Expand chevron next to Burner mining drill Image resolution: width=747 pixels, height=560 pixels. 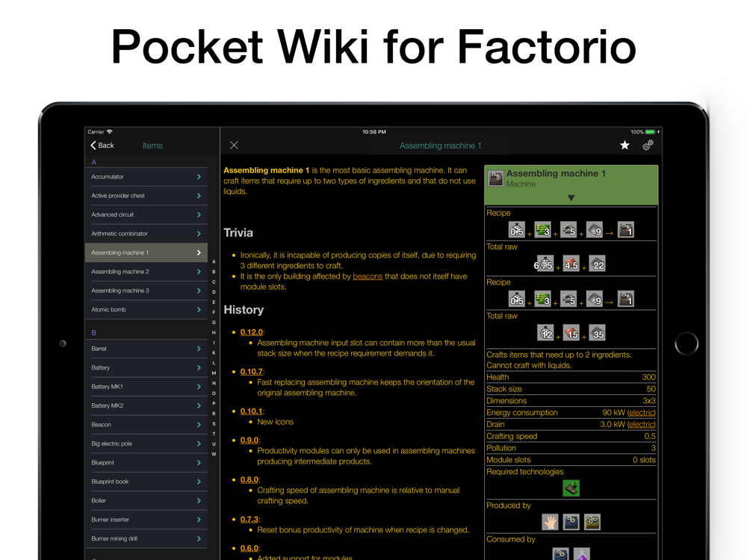pyautogui.click(x=199, y=538)
